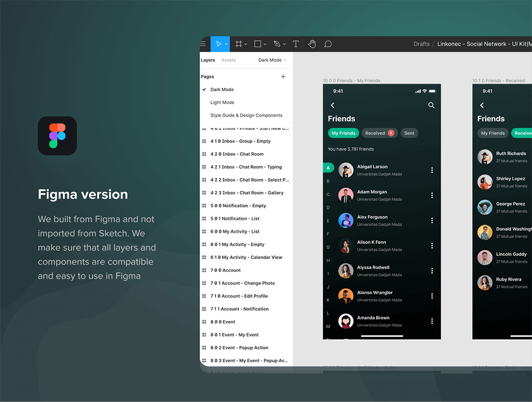Select the Hand tool

312,44
